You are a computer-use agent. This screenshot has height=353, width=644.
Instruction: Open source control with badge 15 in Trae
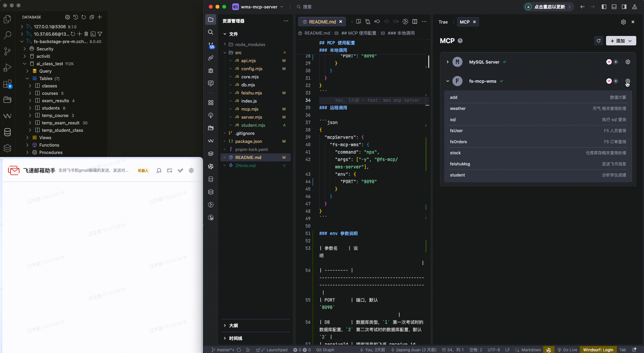pos(211,45)
